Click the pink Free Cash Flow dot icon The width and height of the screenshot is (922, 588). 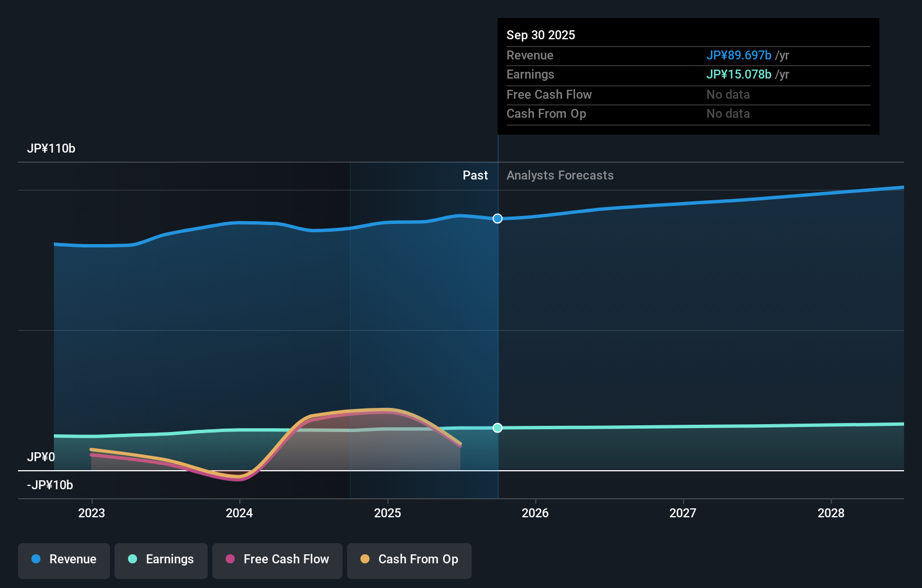click(230, 559)
